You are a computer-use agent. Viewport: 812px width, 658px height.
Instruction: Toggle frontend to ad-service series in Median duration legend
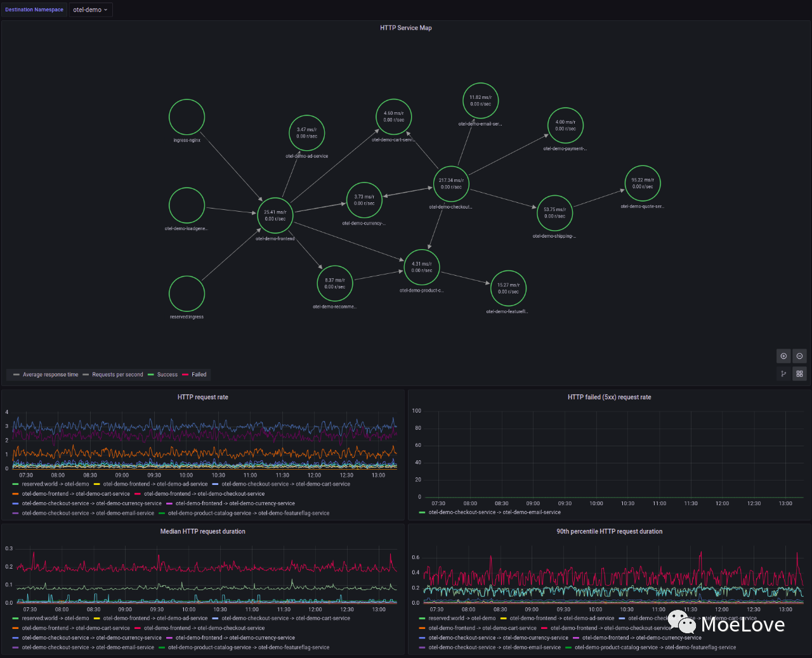coord(155,619)
